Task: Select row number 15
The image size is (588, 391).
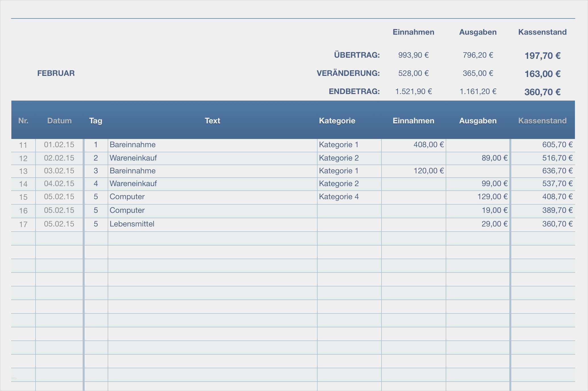Action: tap(23, 197)
